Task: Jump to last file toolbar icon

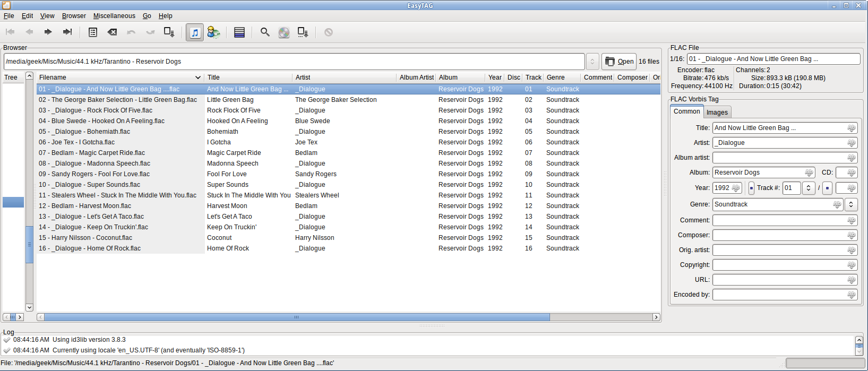Action: click(67, 32)
